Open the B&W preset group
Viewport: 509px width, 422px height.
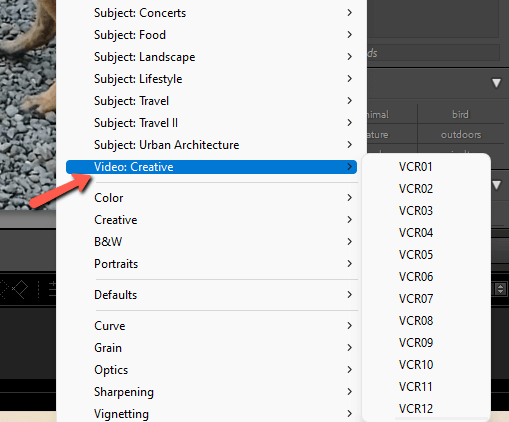211,242
